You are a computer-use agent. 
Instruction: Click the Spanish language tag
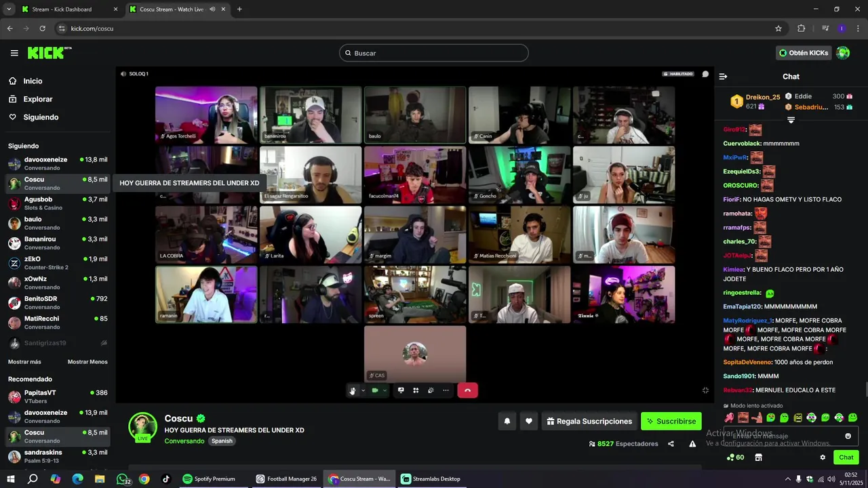coord(222,441)
